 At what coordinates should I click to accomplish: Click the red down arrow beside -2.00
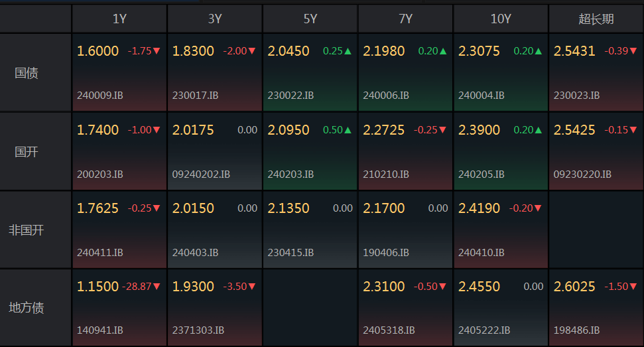click(x=252, y=52)
